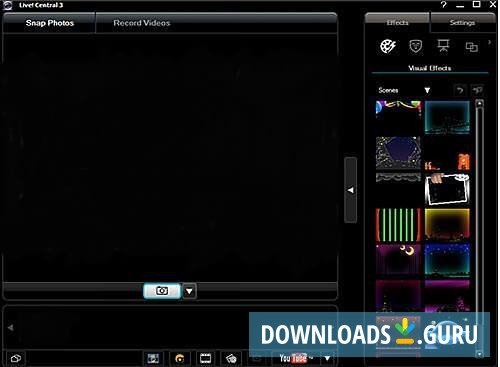This screenshot has height=367, width=500.
Task: Collapse the effects panel with side arrow
Action: 350,190
